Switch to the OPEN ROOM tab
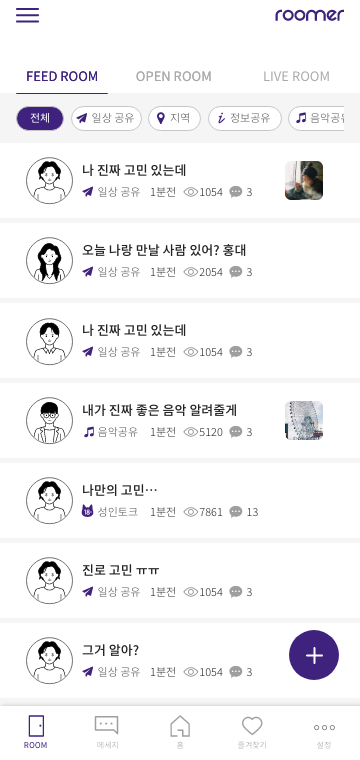 (173, 76)
